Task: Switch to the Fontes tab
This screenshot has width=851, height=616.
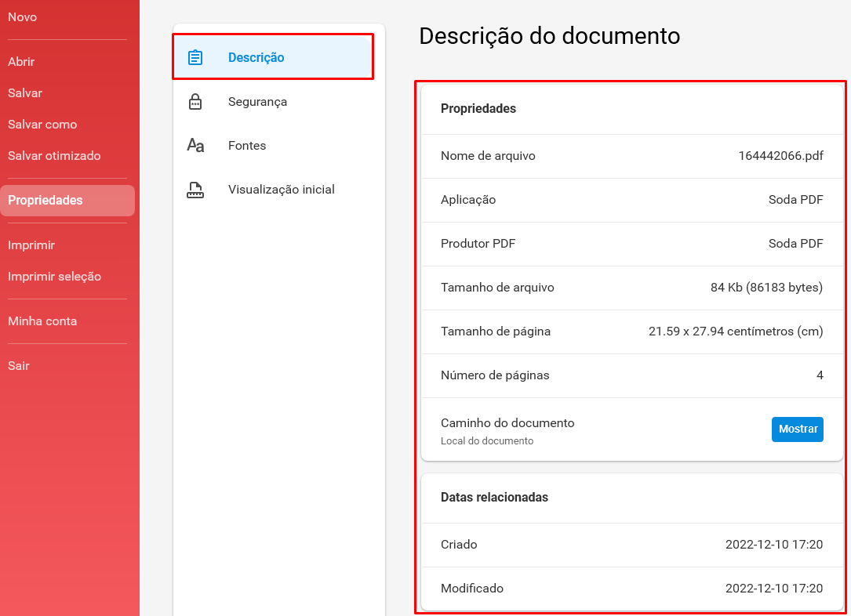Action: [273, 145]
